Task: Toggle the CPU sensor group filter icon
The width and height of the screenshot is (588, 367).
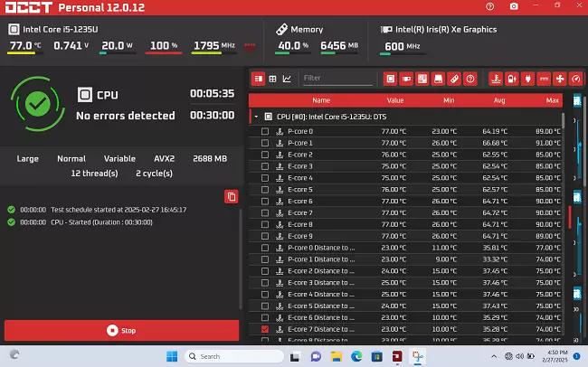Action: [x=391, y=79]
